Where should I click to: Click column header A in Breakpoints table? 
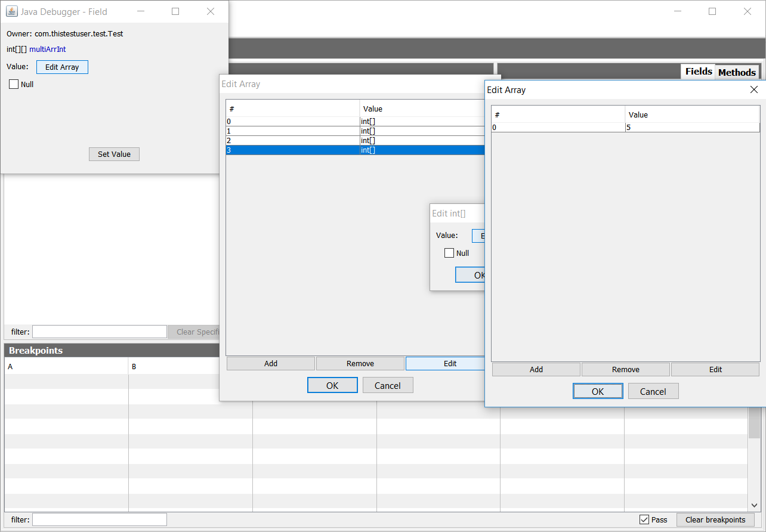66,366
